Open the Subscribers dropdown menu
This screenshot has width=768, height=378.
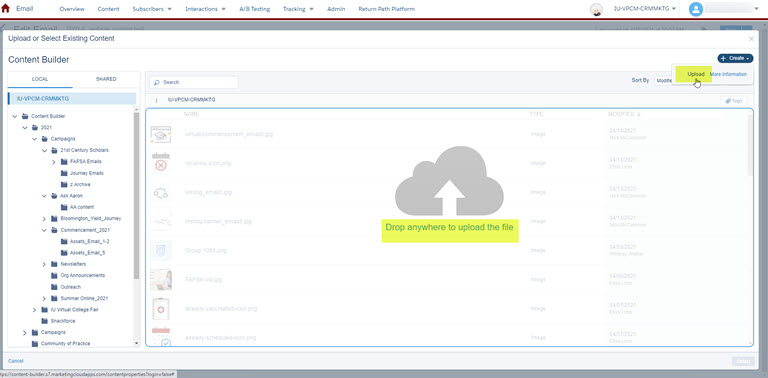click(x=152, y=9)
